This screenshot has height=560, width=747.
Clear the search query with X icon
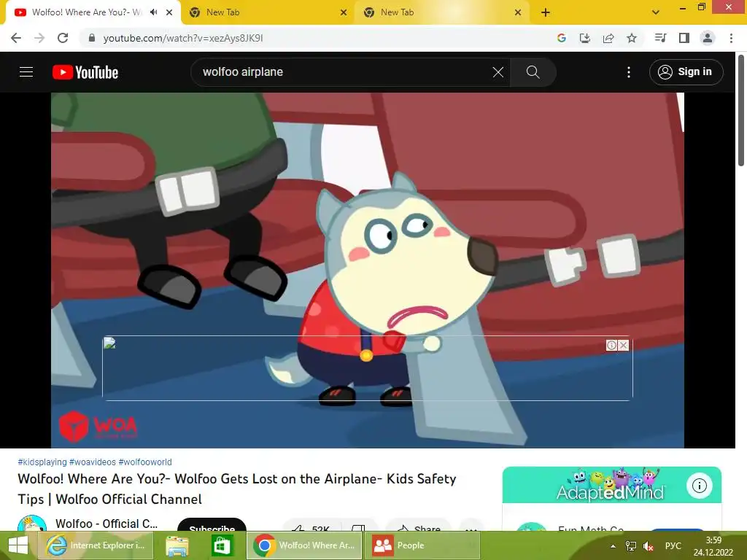(x=498, y=72)
